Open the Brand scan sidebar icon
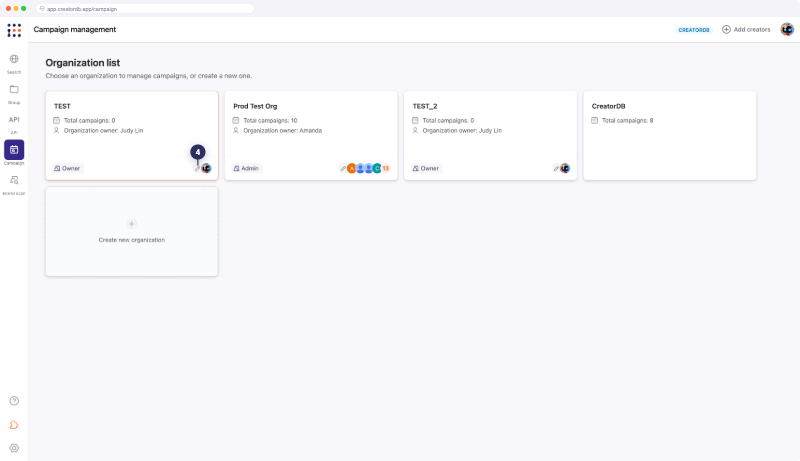Viewport: 800px width, 461px height. click(14, 180)
